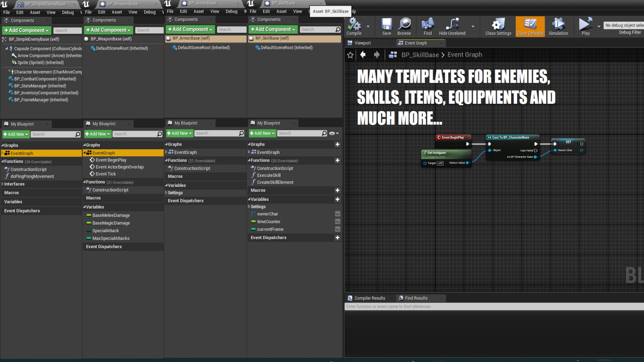Open view options eye dropdown in SkillBase
Viewport: 644px width, 362px height.
click(x=334, y=133)
